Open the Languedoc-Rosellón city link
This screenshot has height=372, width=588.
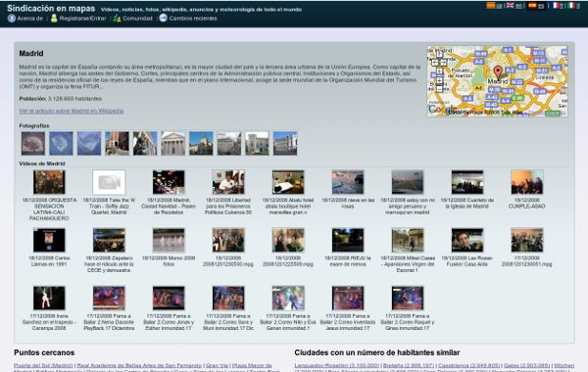[x=337, y=365]
